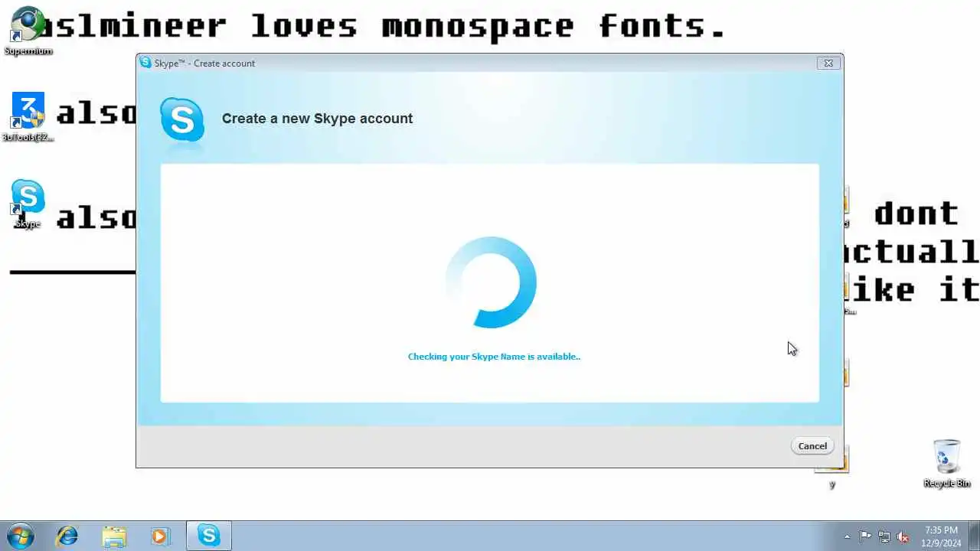Screen dimensions: 980x551
Task: Open the network status tray icon
Action: click(x=884, y=536)
